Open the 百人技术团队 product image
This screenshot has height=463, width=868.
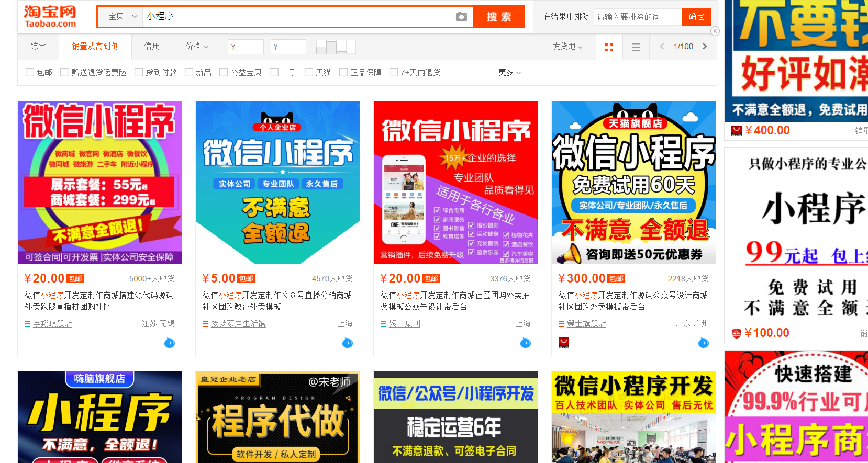[x=633, y=417]
